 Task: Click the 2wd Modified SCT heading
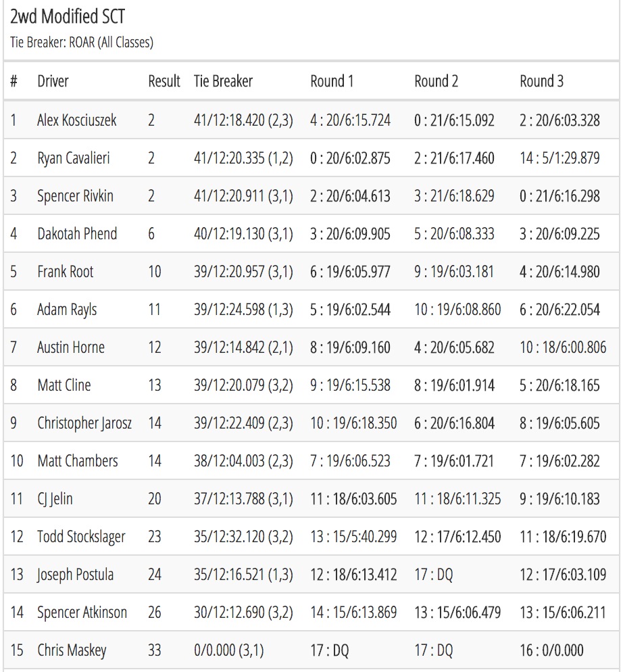(x=68, y=17)
